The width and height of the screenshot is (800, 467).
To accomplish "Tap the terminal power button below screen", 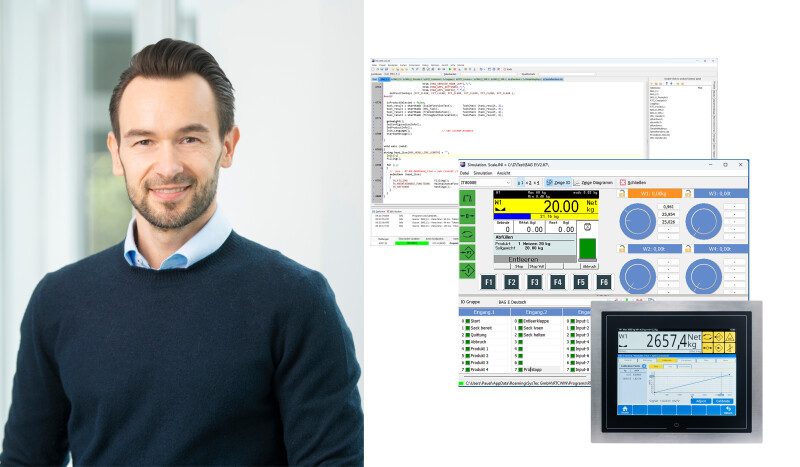I will click(x=676, y=425).
